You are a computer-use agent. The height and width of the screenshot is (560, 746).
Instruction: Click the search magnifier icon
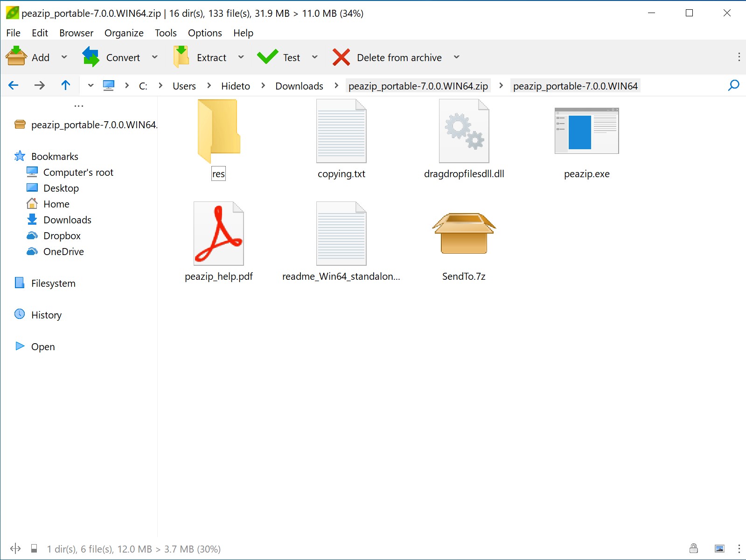[733, 85]
